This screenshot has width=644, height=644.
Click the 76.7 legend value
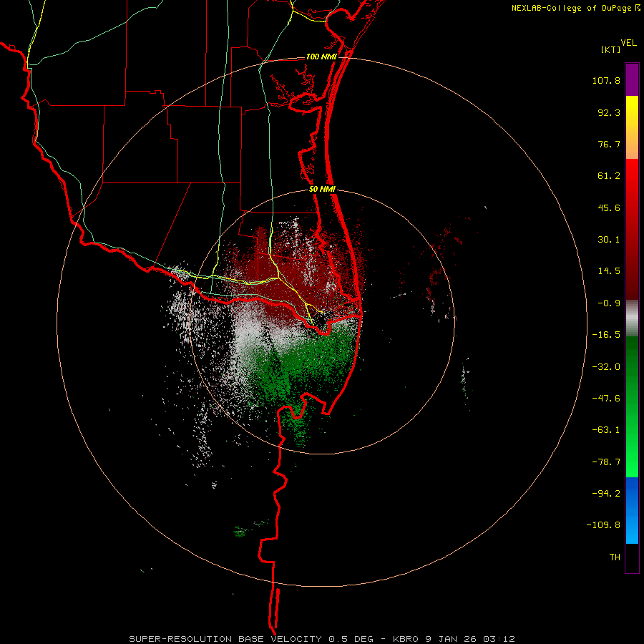pyautogui.click(x=609, y=144)
